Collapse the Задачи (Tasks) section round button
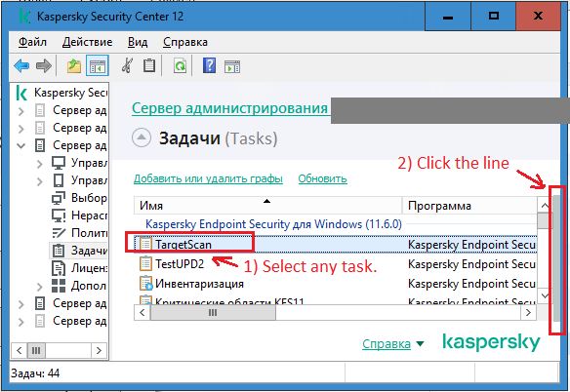570x392 pixels. [142, 138]
